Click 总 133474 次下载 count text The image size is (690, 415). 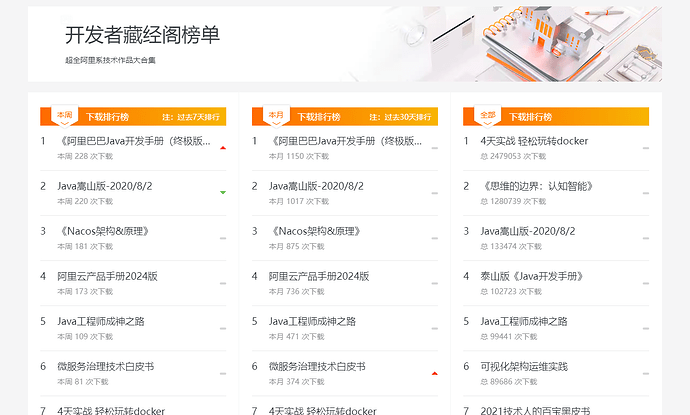click(511, 246)
